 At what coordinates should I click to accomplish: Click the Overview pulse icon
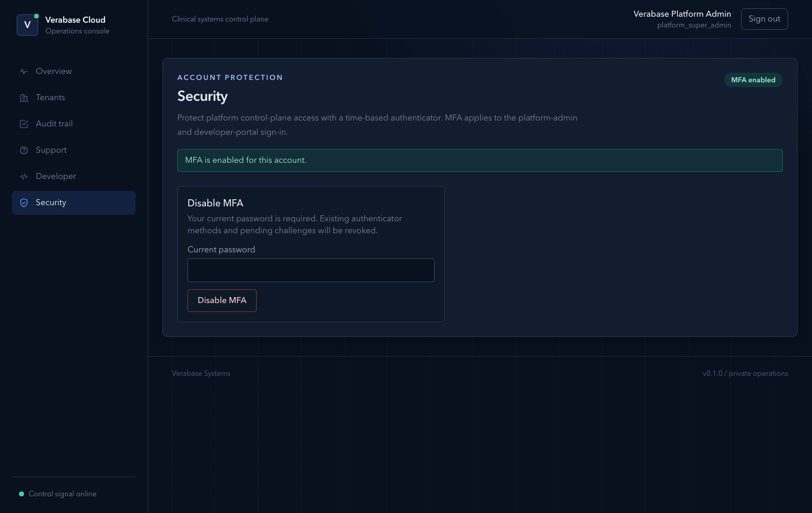point(24,72)
